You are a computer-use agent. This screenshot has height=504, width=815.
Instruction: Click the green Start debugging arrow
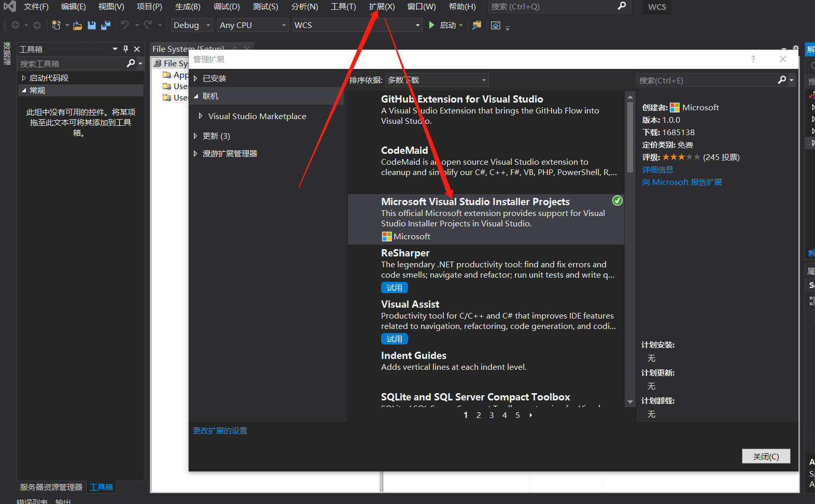pyautogui.click(x=432, y=25)
